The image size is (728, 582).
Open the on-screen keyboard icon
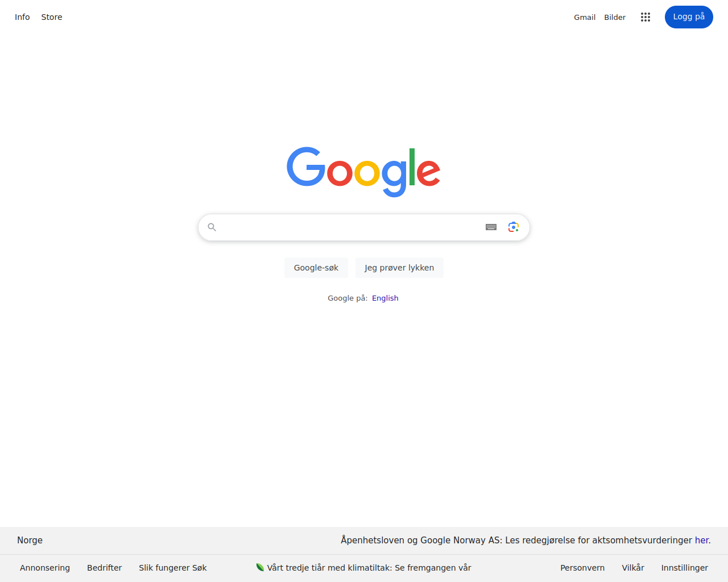[491, 227]
